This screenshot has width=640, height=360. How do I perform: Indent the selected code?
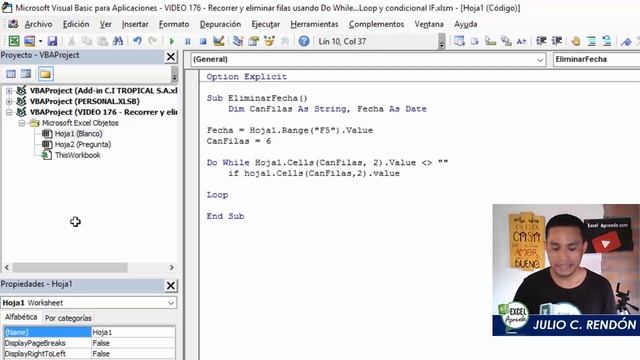541,41
